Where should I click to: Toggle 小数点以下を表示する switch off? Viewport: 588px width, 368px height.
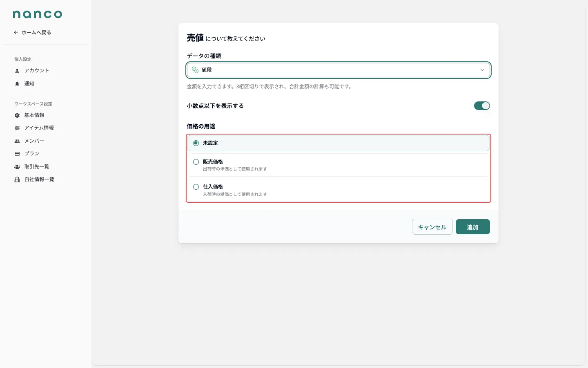(x=482, y=106)
